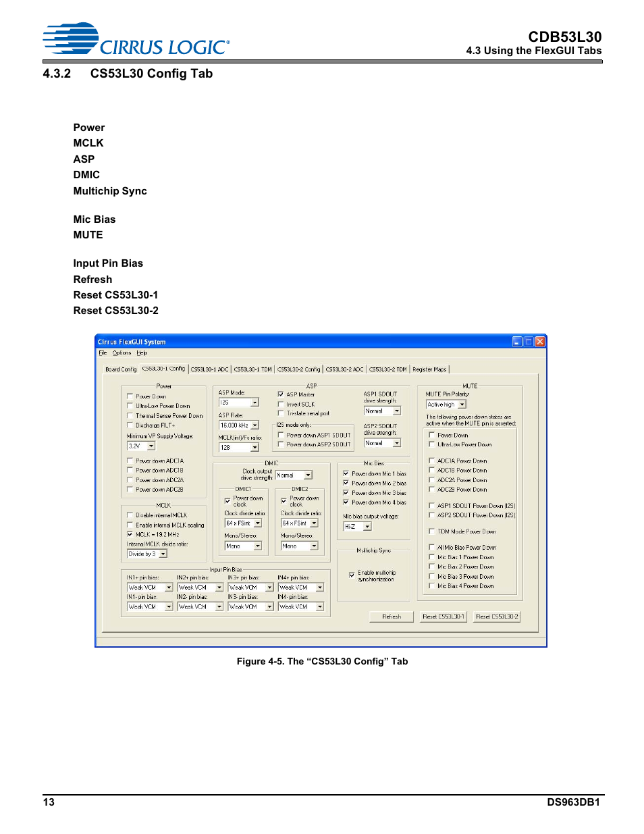Check Power down ADC2B in the Power group
Viewport: 644px width, 834px height.
point(130,489)
